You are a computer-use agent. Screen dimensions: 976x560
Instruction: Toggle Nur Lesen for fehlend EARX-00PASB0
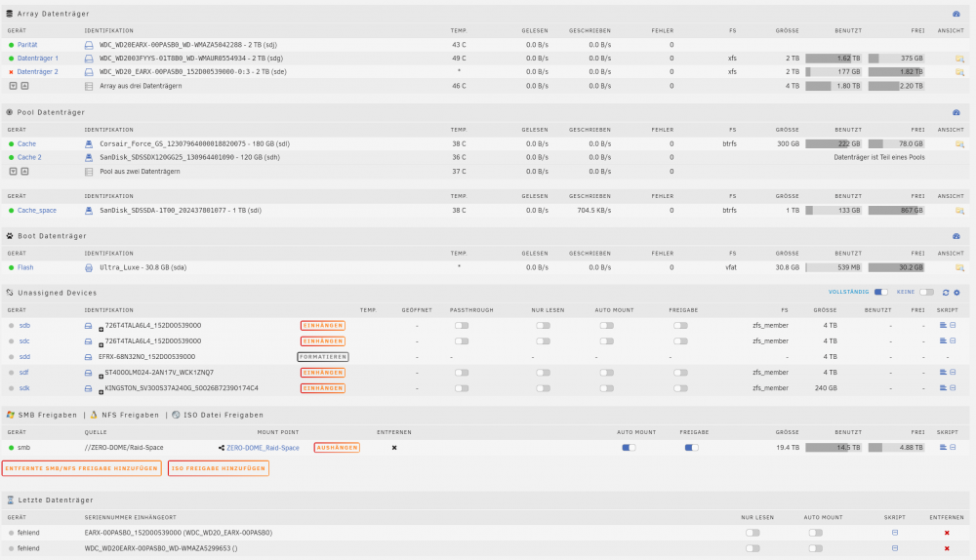(x=753, y=533)
